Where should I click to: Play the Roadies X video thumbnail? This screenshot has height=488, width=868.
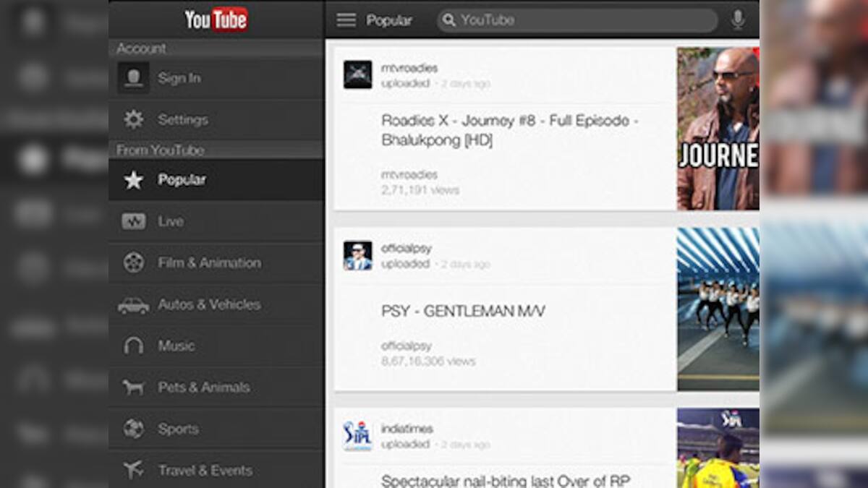(x=718, y=129)
